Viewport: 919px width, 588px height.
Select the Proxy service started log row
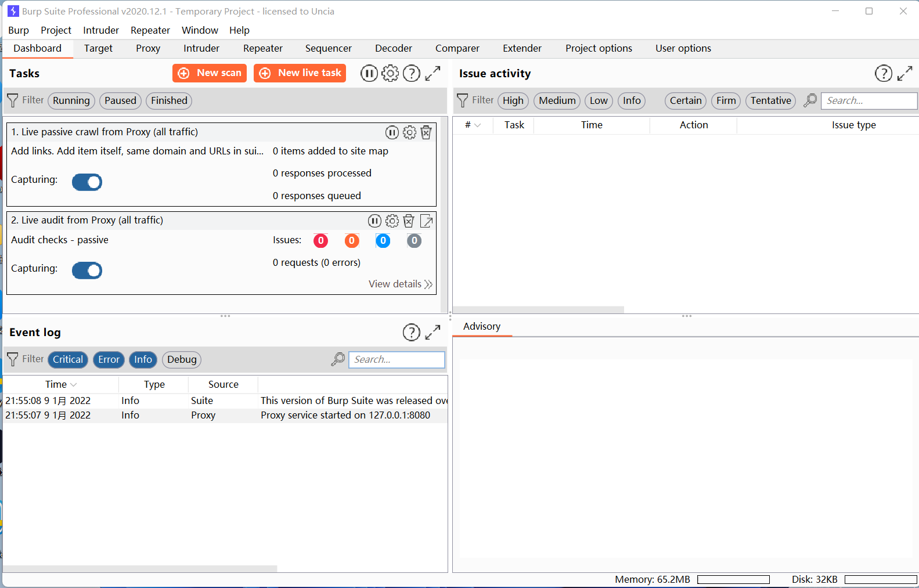point(225,416)
